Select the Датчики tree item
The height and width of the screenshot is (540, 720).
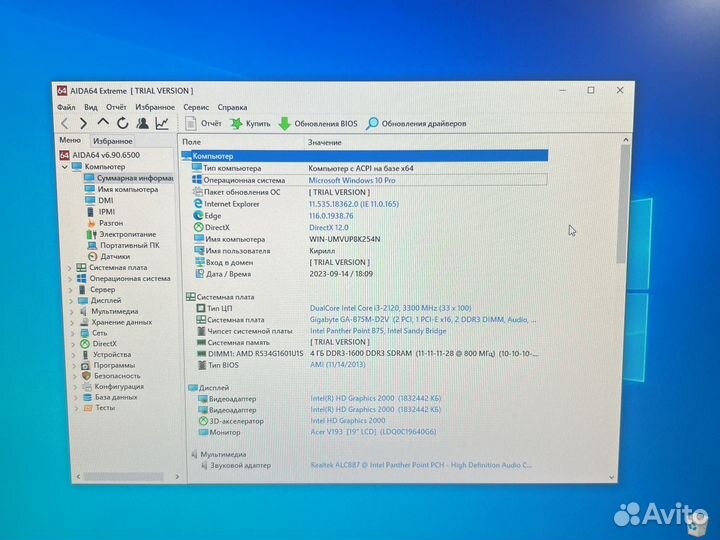[109, 256]
